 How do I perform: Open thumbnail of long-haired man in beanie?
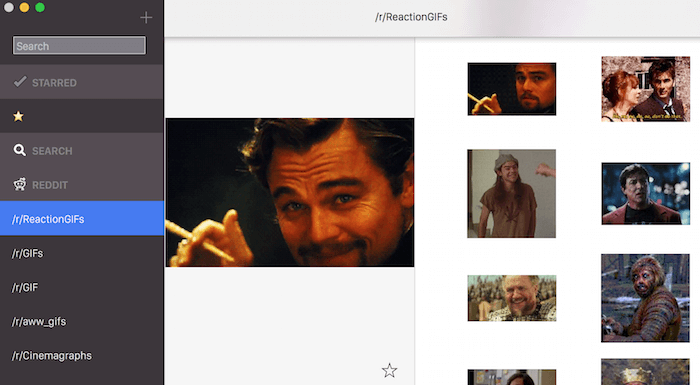[512, 193]
